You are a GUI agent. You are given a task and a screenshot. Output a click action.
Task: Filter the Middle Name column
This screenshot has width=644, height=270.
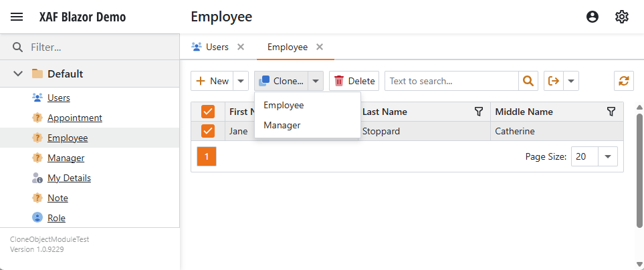point(611,112)
